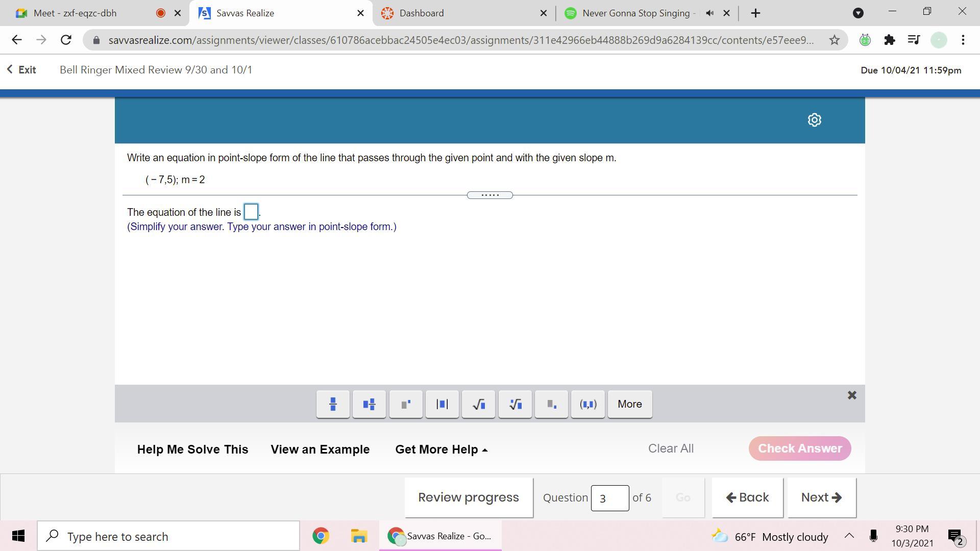Screen dimensions: 980x551
Task: Insert an ordered pair template
Action: pos(588,405)
